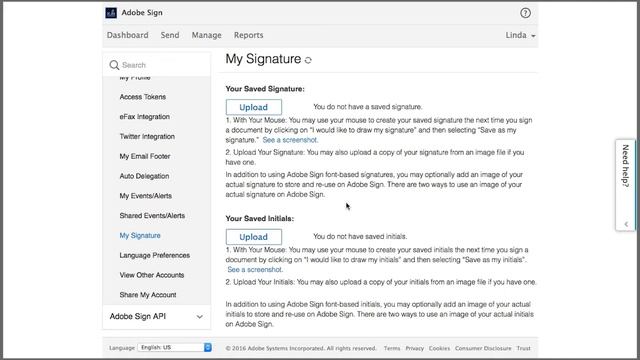Open eFax Integration settings
This screenshot has width=640, height=360.
[144, 117]
